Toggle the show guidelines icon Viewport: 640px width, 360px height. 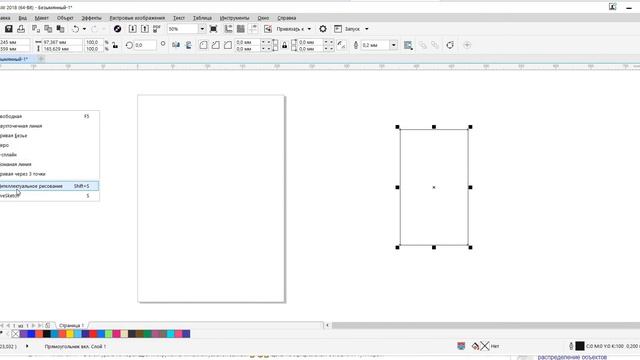point(253,29)
